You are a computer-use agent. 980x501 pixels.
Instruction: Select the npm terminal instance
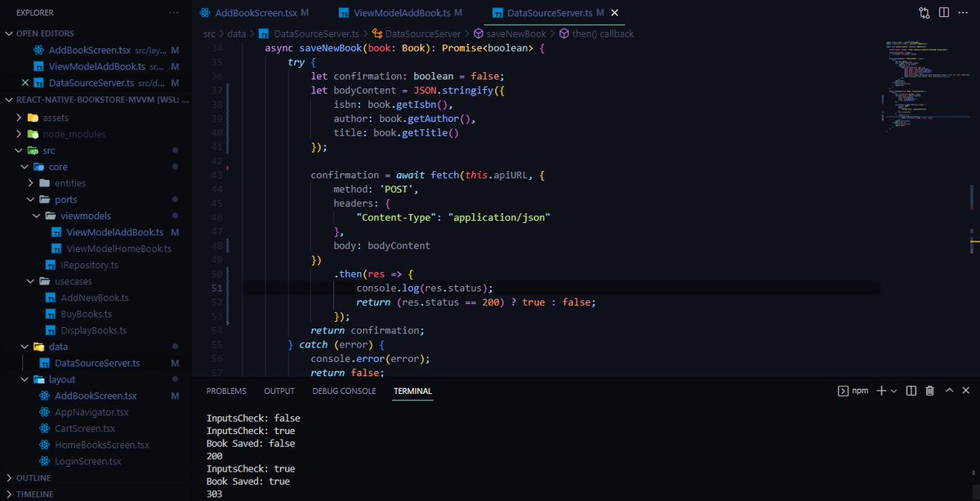click(x=853, y=391)
